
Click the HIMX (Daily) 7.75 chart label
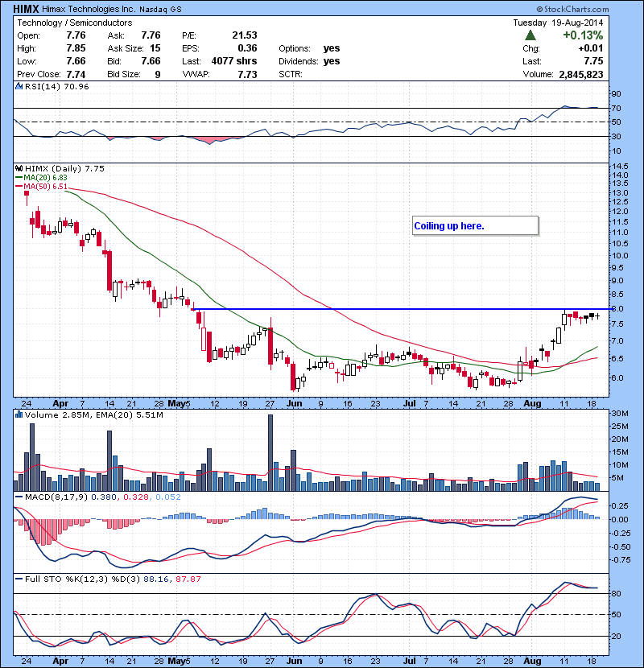tap(64, 169)
